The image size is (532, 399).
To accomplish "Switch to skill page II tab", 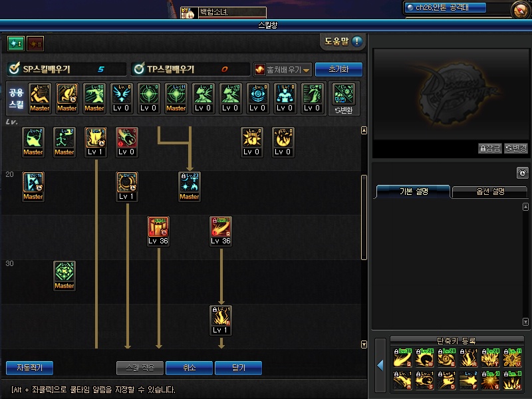I will (x=35, y=44).
